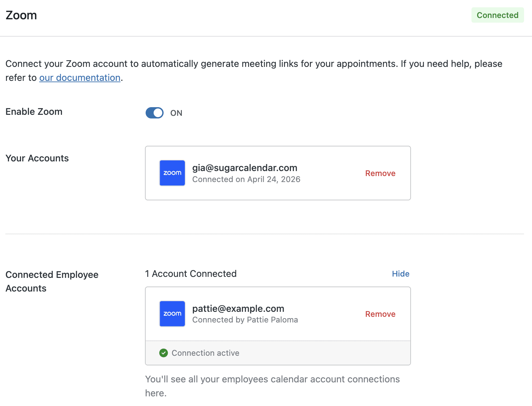Screen dimensions: 532x406
Task: Click the Connected status badge
Action: (x=497, y=15)
